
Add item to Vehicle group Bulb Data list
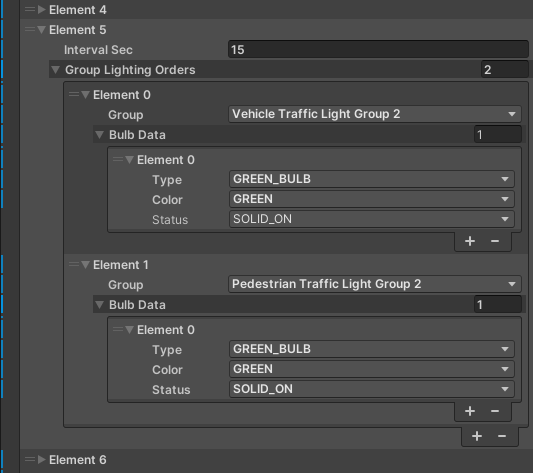[470, 241]
